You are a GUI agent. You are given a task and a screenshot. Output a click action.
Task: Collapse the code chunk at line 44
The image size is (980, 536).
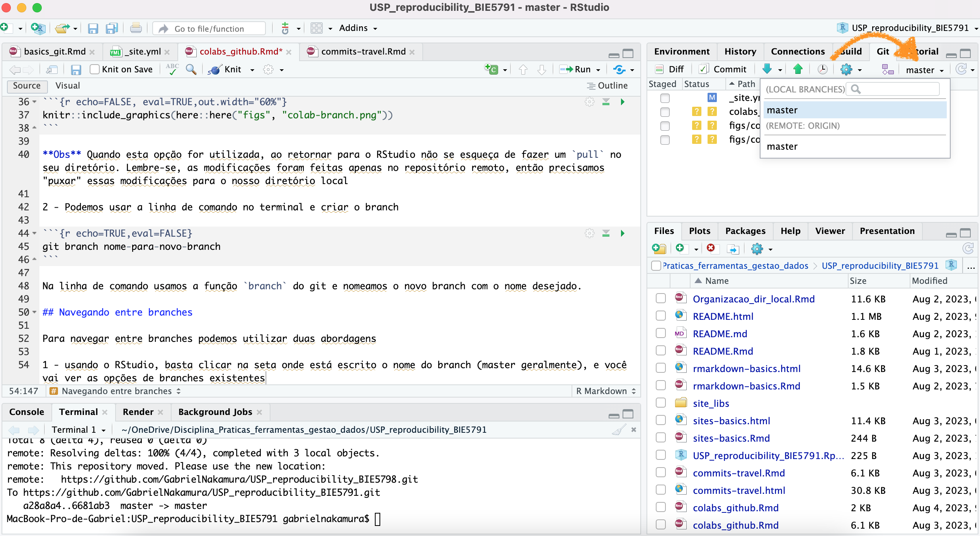pos(34,234)
